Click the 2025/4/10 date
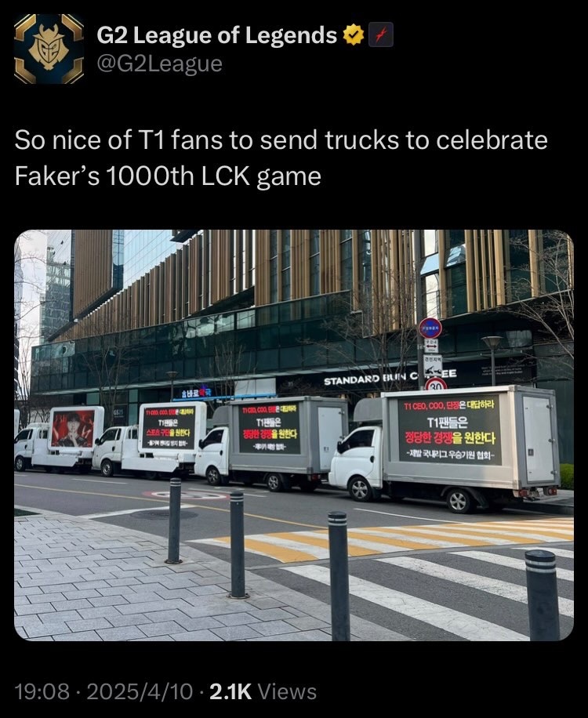This screenshot has height=718, width=588. (x=140, y=691)
